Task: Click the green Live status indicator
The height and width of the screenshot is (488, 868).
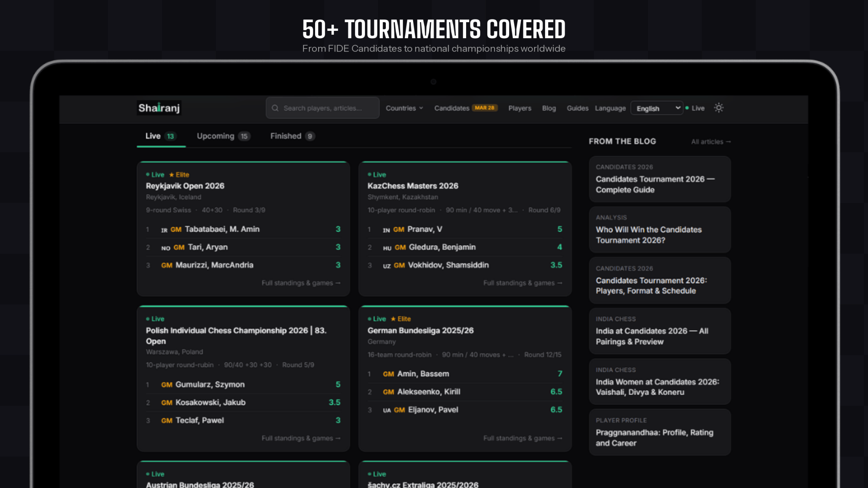Action: pos(695,108)
